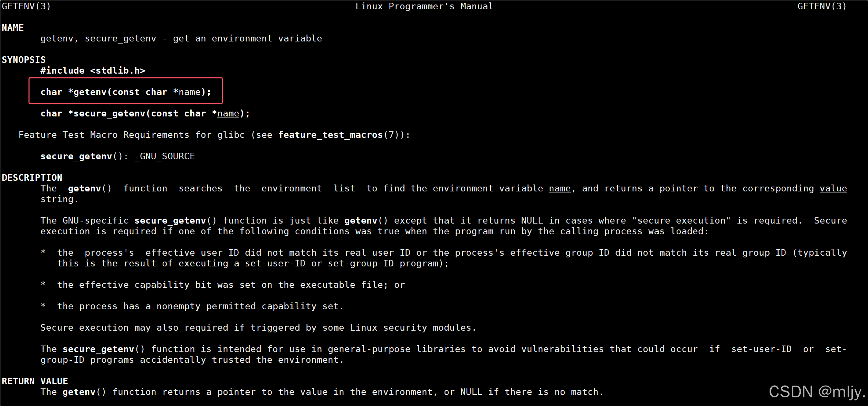The image size is (868, 406).
Task: Click underlined name in the DESCRIPTION paragraph
Action: pos(560,188)
